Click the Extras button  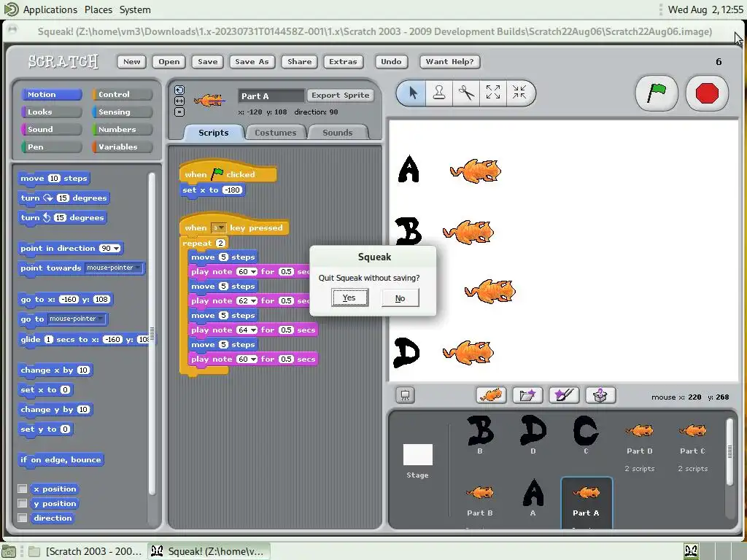343,61
